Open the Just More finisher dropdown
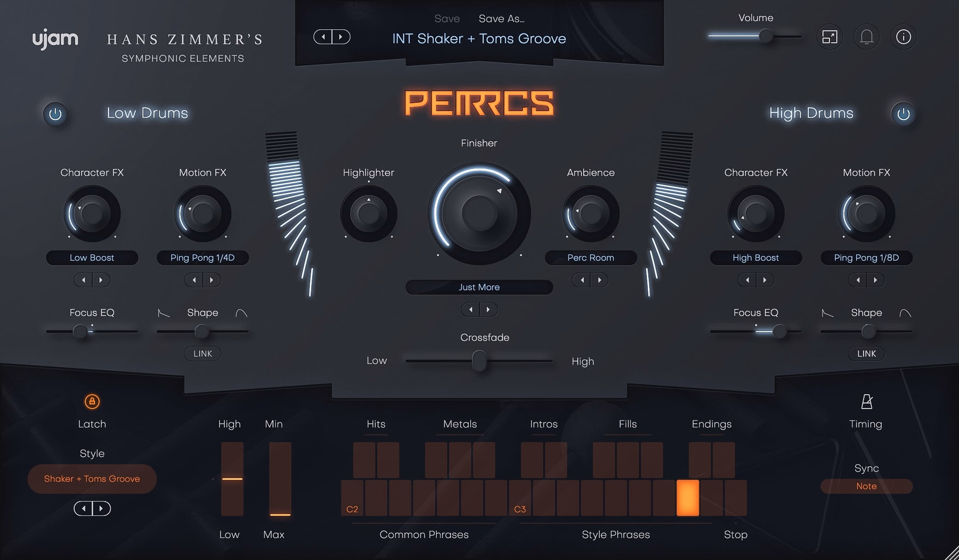The width and height of the screenshot is (959, 560). 479,287
